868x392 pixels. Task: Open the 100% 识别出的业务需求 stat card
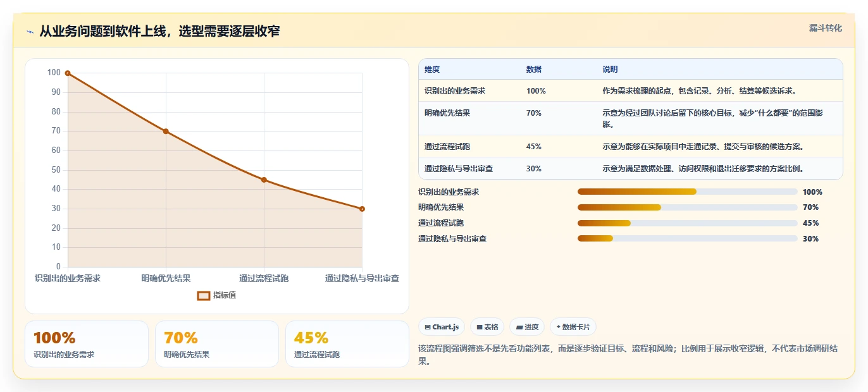point(87,344)
